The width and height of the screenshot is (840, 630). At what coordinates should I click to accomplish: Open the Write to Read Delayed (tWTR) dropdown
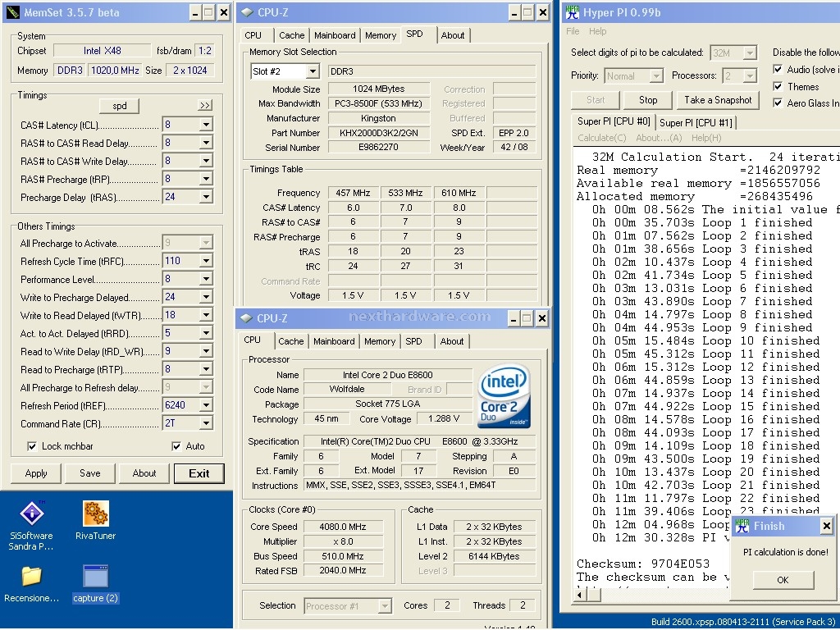pyautogui.click(x=206, y=315)
